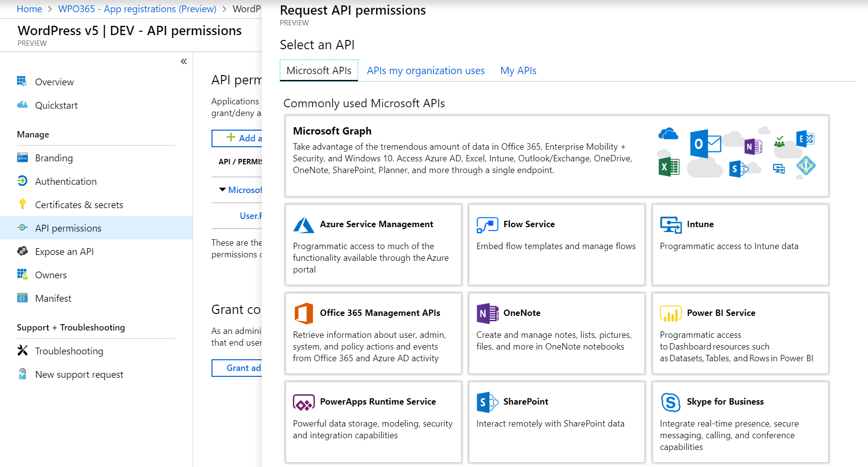Click the Owners icon in sidebar
868x467 pixels.
[x=22, y=274]
